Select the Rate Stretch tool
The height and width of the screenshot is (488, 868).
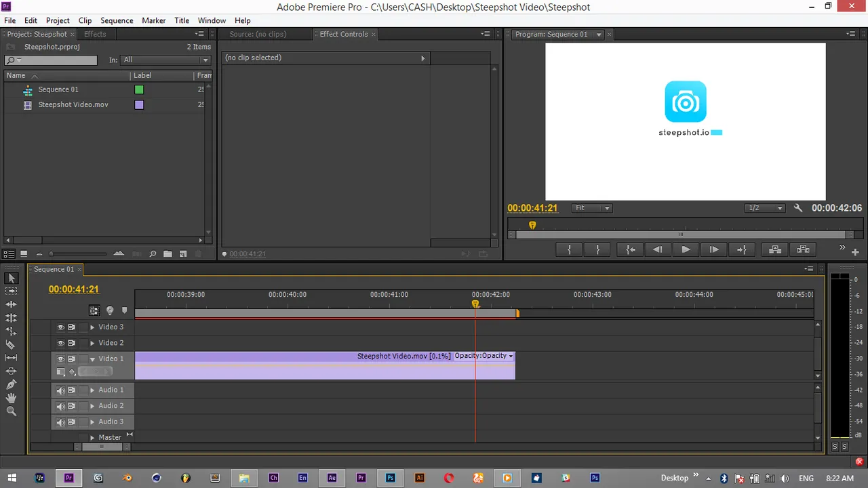click(11, 331)
